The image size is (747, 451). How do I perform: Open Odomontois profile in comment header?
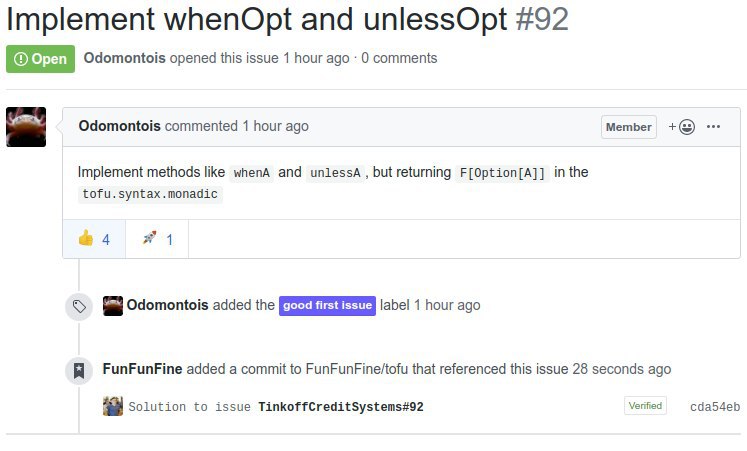coord(120,126)
